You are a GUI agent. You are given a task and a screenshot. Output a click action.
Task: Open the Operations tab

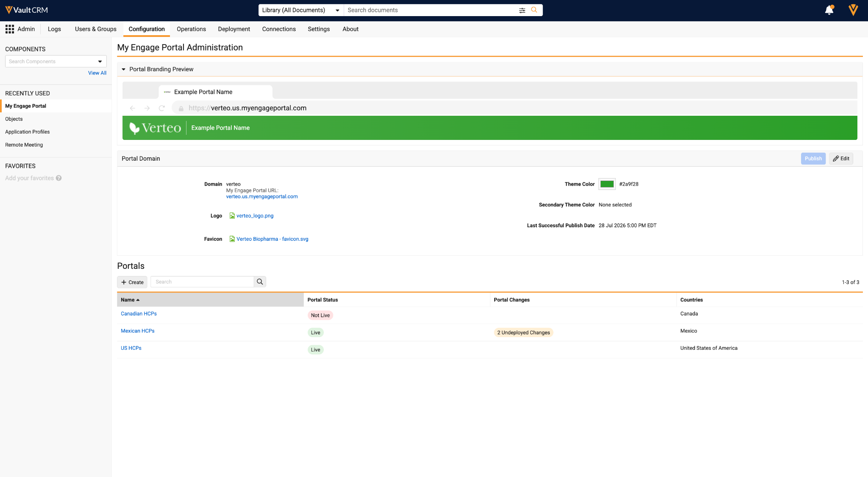point(191,29)
